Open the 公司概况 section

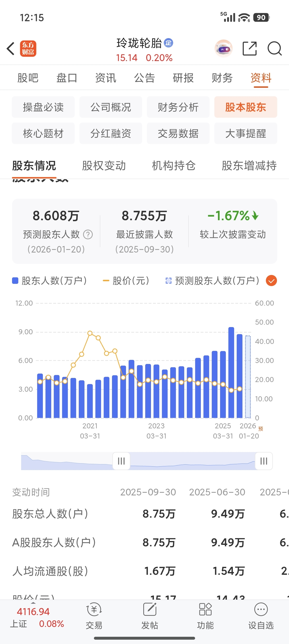(x=111, y=107)
